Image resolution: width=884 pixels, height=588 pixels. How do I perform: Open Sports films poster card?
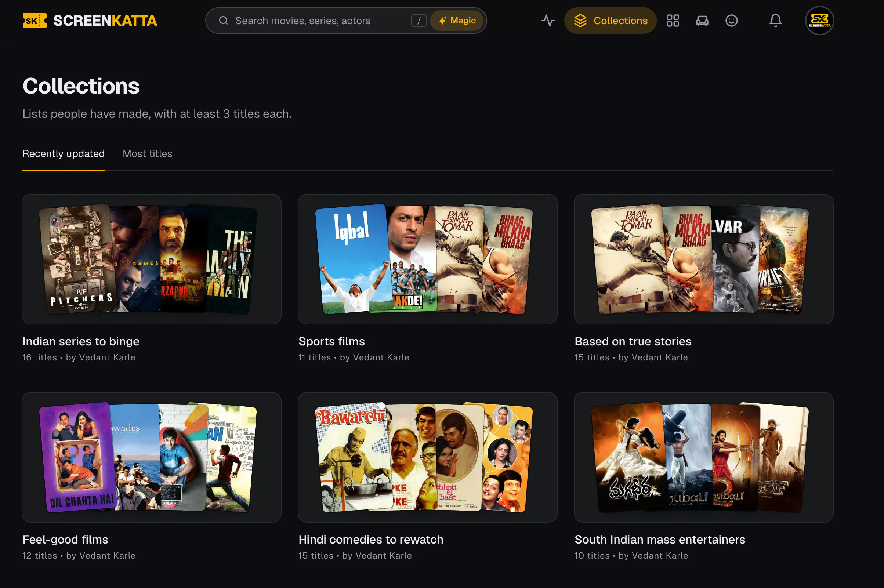pyautogui.click(x=428, y=259)
